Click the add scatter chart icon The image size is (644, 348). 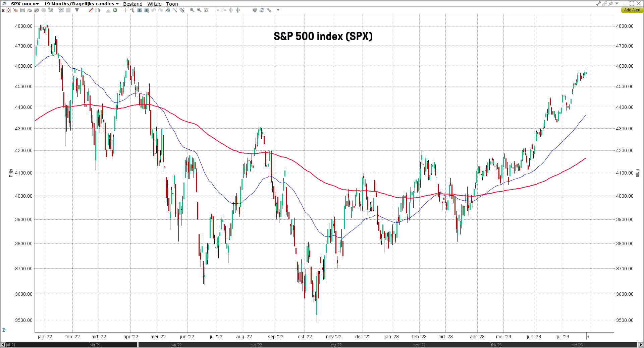(50, 10)
